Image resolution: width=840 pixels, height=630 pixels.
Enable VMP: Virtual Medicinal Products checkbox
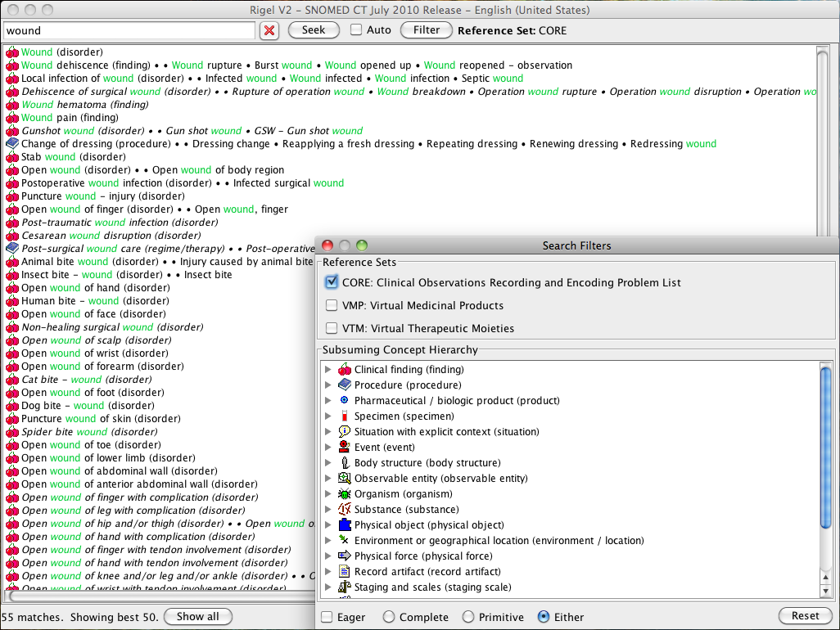(332, 305)
